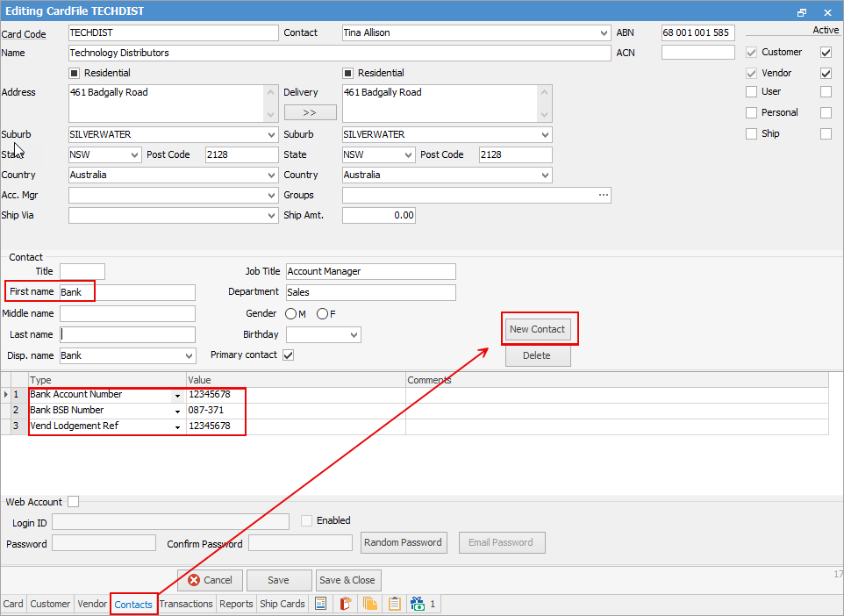
Task: Click the Job Title field
Action: 371,271
